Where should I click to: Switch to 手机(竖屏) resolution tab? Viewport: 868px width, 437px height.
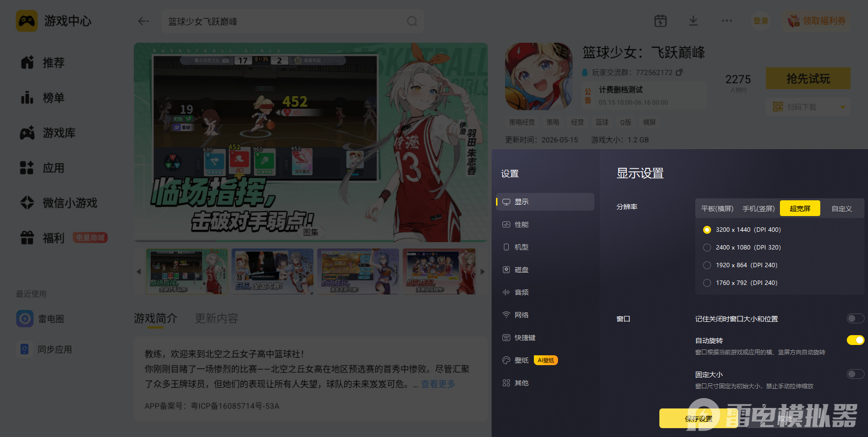(758, 209)
